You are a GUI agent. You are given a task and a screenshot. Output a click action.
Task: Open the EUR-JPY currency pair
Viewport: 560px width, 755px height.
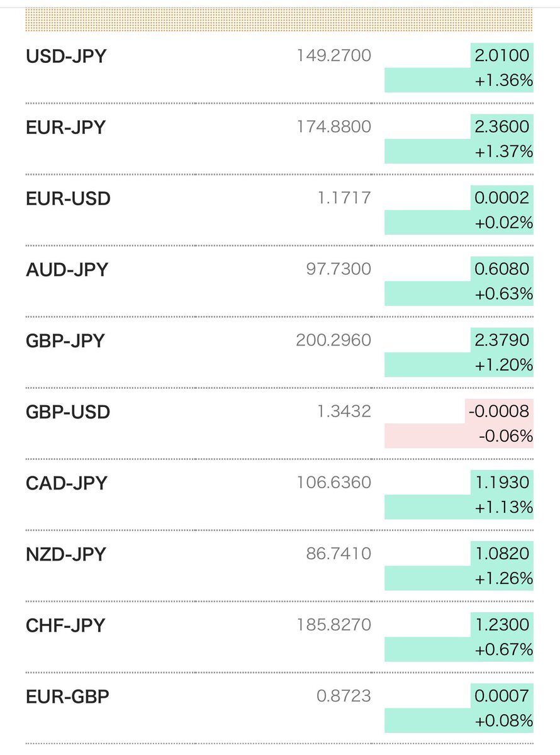(x=65, y=128)
